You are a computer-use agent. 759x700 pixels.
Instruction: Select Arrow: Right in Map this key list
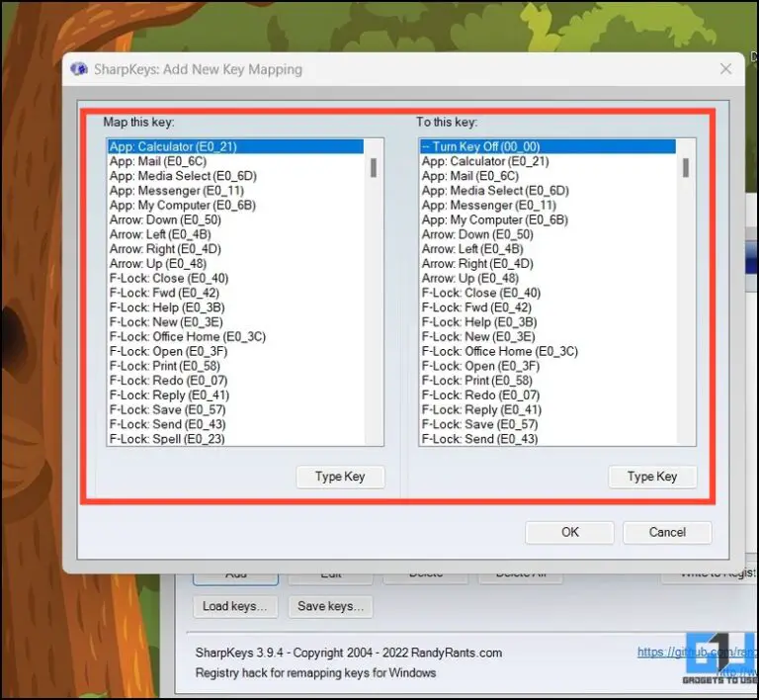pos(236,249)
